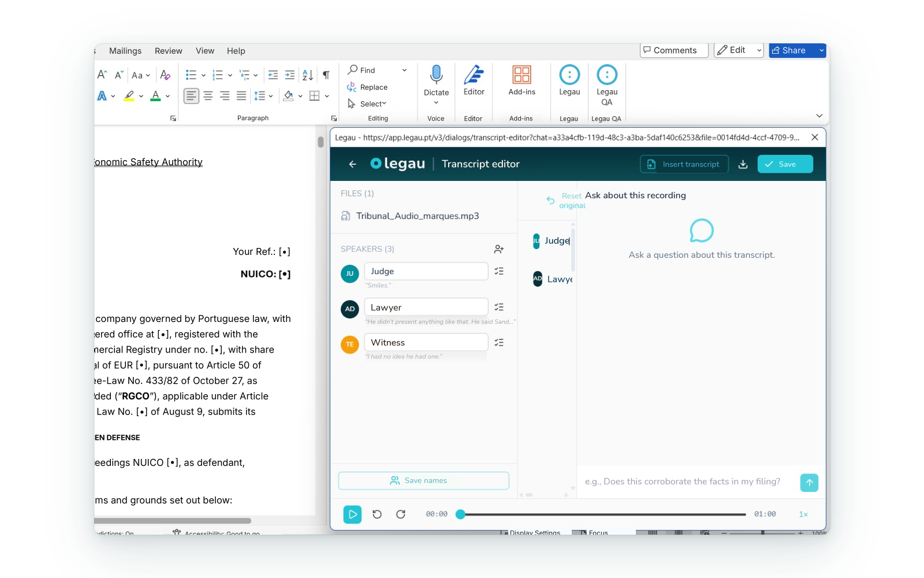The height and width of the screenshot is (578, 924).
Task: Pick the text highlight color
Action: 129,96
